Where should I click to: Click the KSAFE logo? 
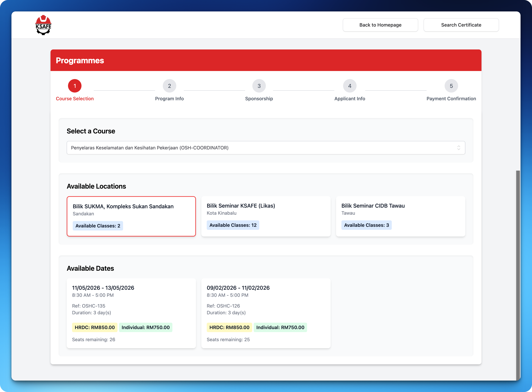pos(44,25)
